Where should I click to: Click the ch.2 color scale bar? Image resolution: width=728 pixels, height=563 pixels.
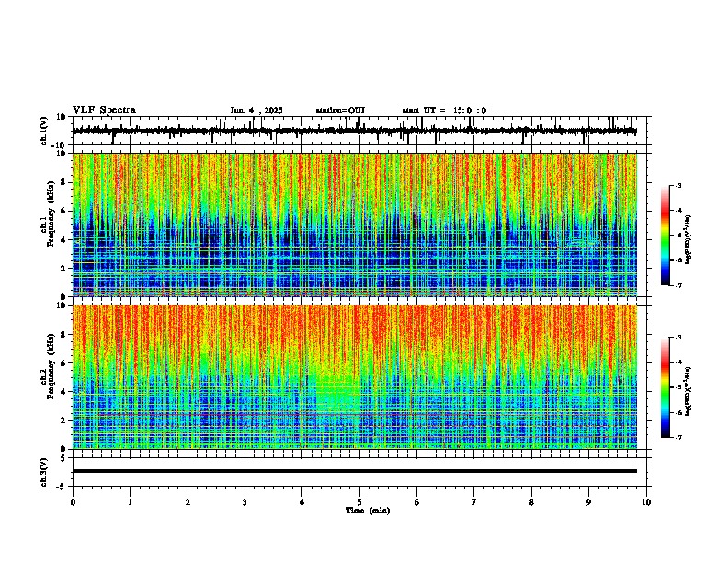(x=665, y=387)
